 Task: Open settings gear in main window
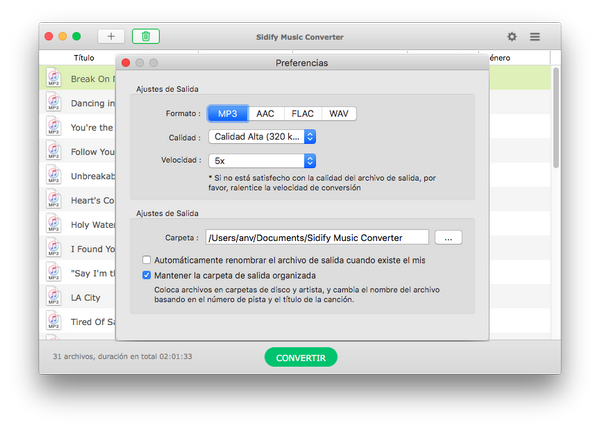(512, 36)
